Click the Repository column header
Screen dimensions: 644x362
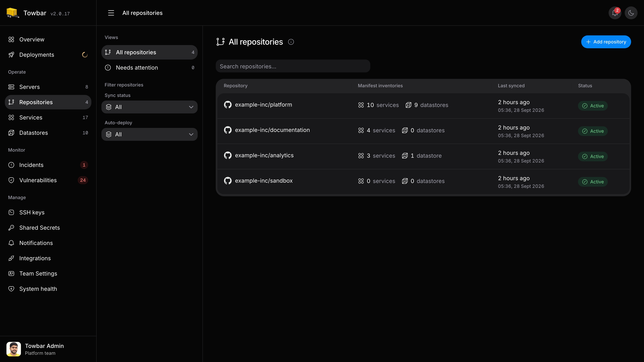[235, 86]
